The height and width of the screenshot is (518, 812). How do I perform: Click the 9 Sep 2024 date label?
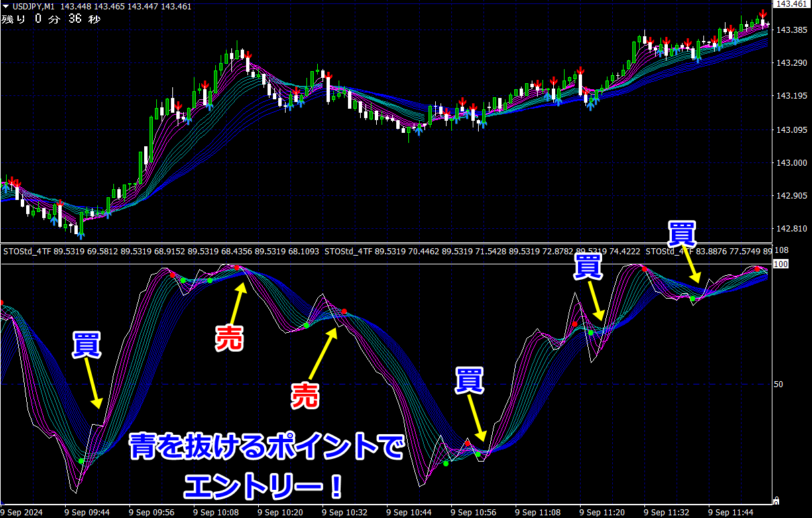click(21, 512)
